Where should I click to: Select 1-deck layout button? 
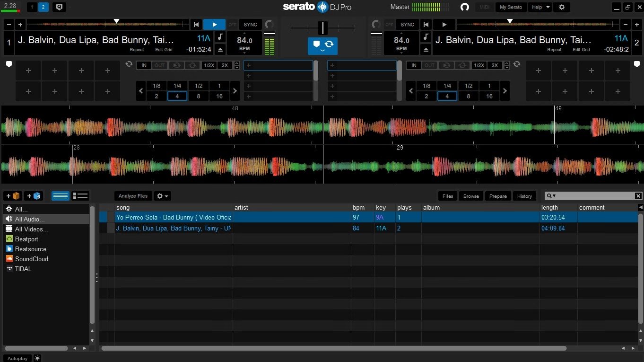[32, 7]
